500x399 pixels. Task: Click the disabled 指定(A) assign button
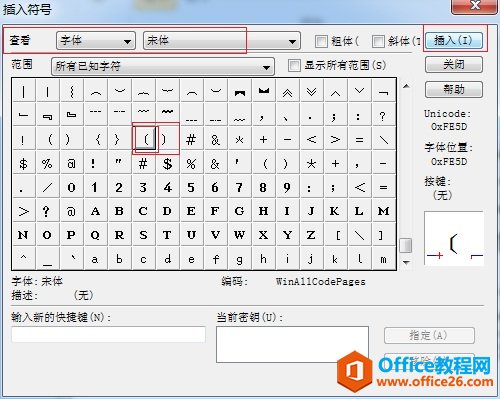429,335
